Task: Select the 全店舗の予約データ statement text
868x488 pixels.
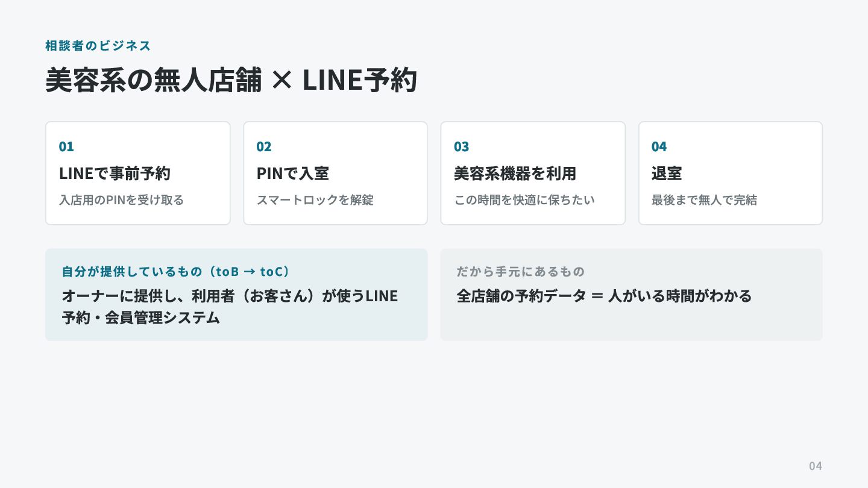Action: point(604,296)
